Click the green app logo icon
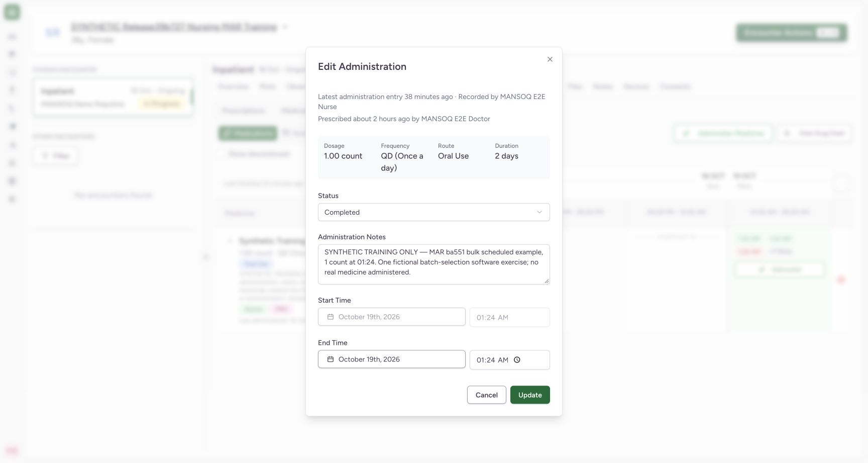868x463 pixels. tap(12, 12)
